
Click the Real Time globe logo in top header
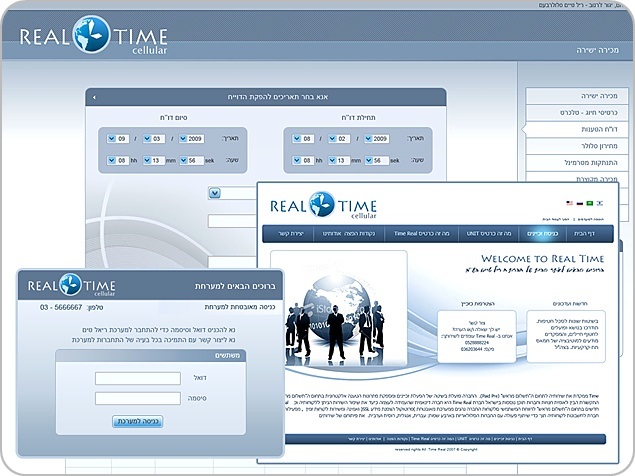93,36
